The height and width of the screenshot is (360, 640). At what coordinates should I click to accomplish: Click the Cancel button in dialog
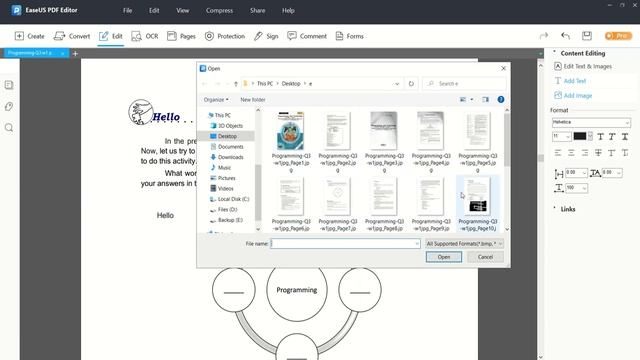pos(485,257)
